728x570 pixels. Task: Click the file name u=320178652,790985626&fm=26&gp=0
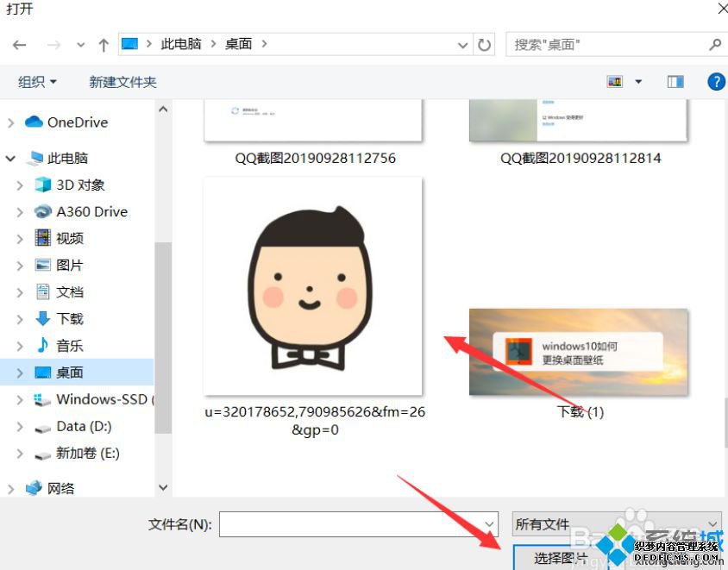(x=315, y=421)
